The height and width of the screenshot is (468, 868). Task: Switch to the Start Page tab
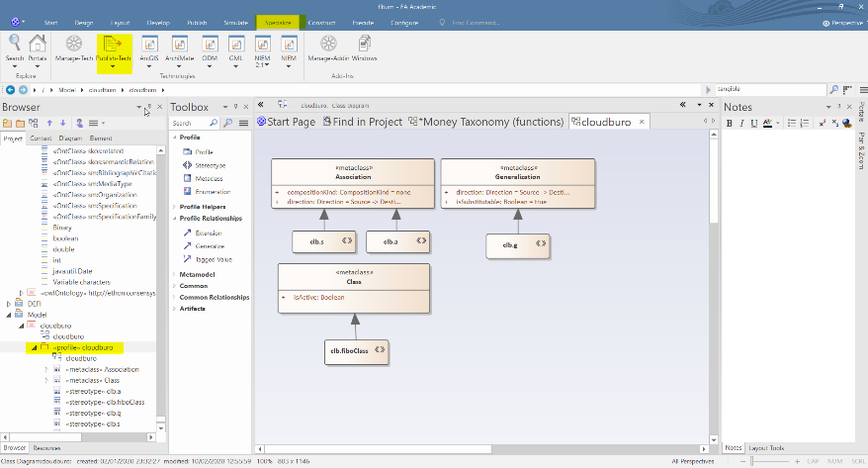coord(286,122)
